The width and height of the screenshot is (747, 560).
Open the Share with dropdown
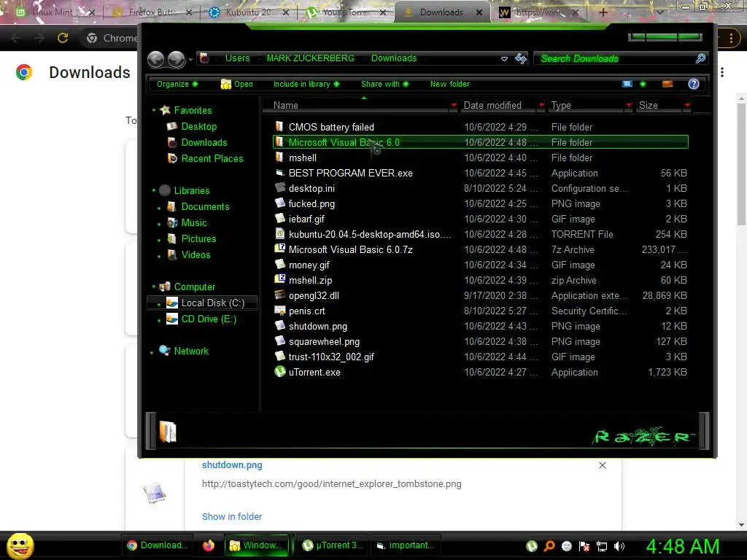pos(384,84)
